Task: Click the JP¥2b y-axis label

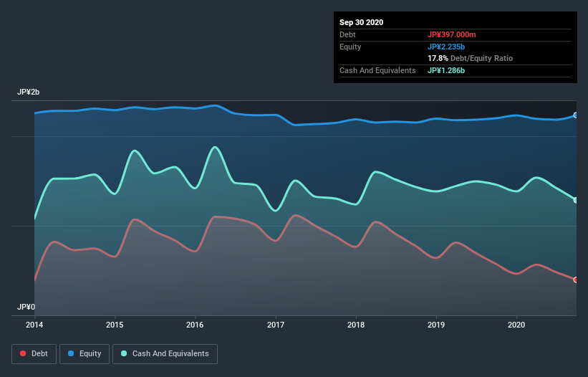Action: (28, 92)
